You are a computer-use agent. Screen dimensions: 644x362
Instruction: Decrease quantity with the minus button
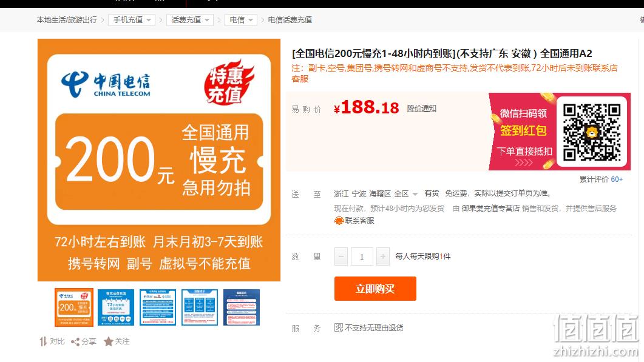coord(341,256)
